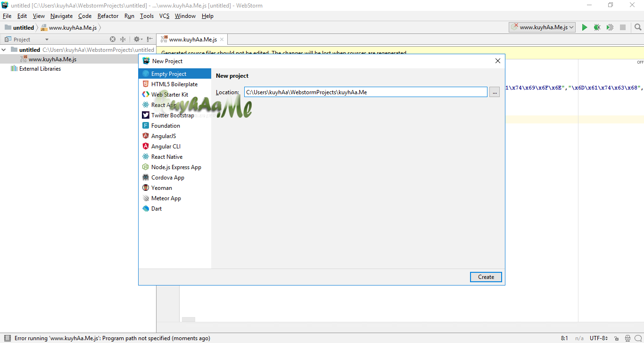Open the Window menu
This screenshot has width=644, height=343.
pyautogui.click(x=185, y=16)
